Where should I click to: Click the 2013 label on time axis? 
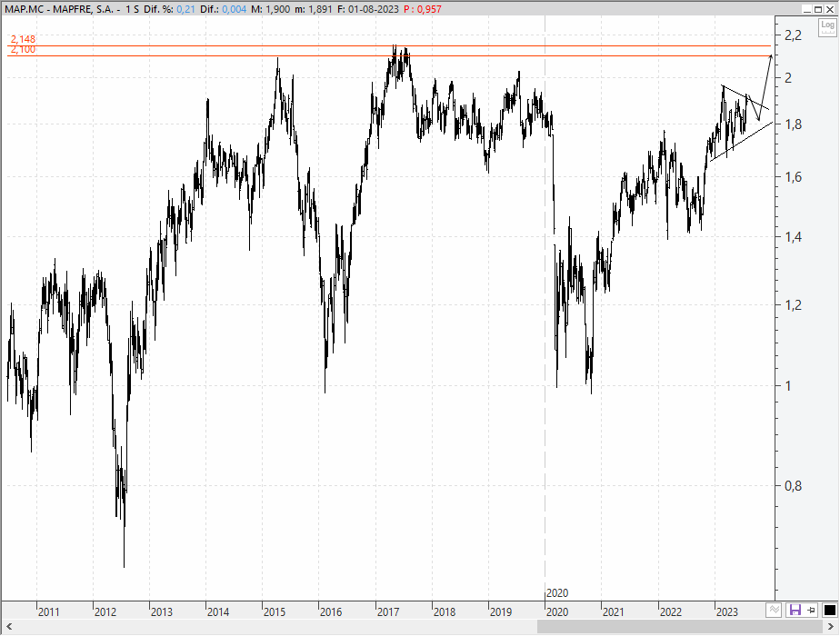tap(162, 611)
